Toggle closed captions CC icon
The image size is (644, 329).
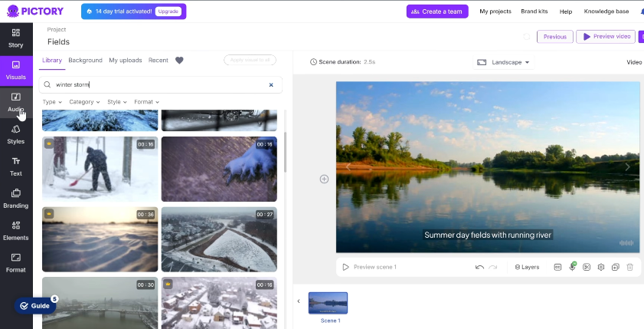pos(557,268)
